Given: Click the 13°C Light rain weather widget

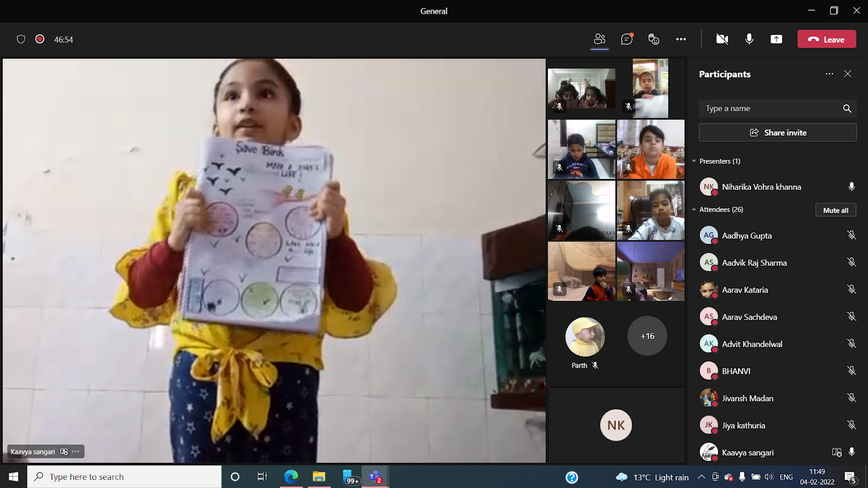Looking at the screenshot, I should point(653,477).
